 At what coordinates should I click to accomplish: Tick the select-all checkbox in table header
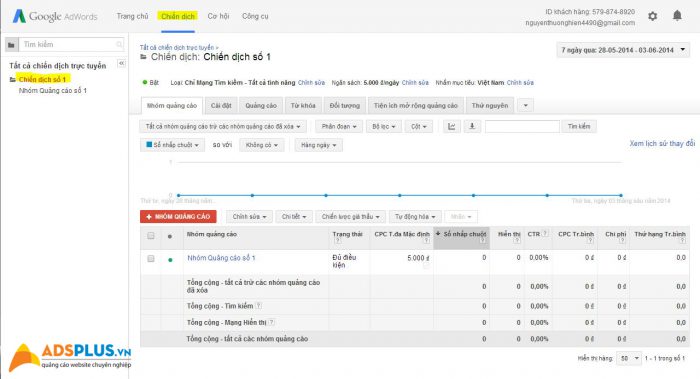click(x=151, y=236)
